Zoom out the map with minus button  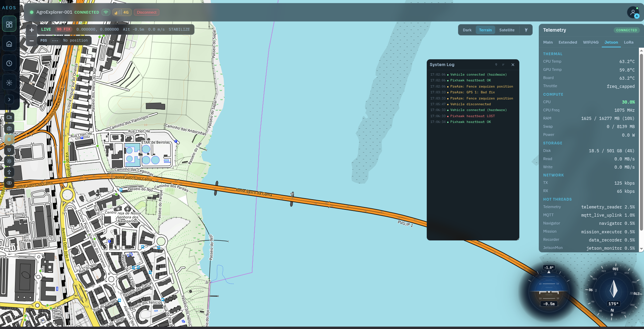(32, 41)
